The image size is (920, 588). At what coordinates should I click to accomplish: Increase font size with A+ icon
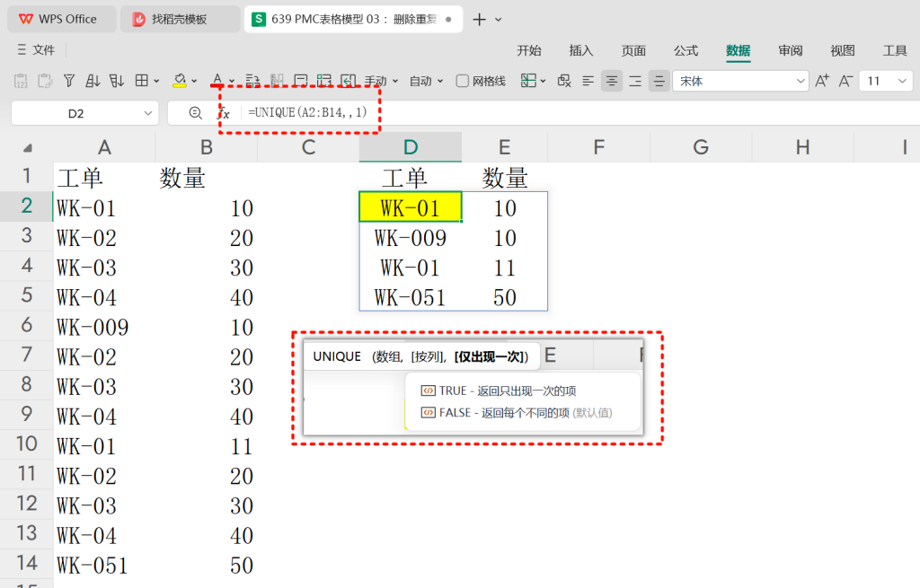click(x=822, y=81)
